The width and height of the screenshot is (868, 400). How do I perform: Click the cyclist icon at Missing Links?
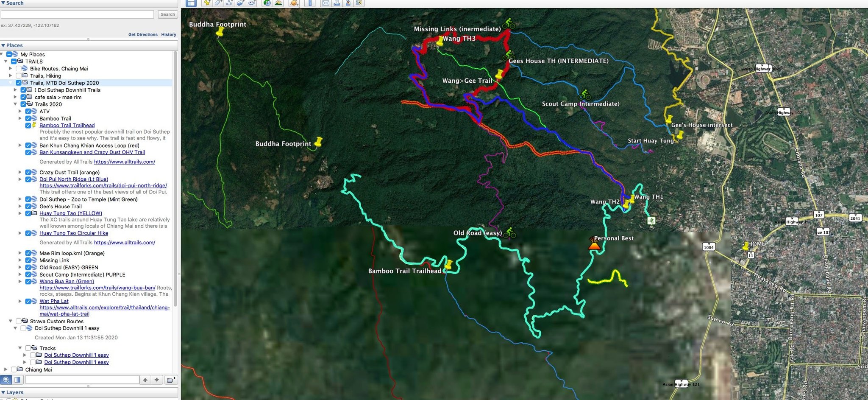point(509,23)
